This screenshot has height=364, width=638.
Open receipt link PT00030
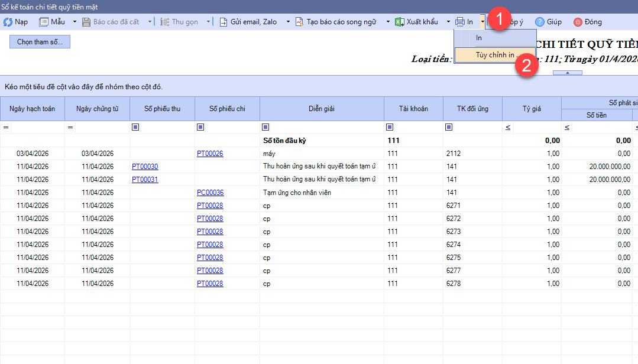[x=145, y=167]
